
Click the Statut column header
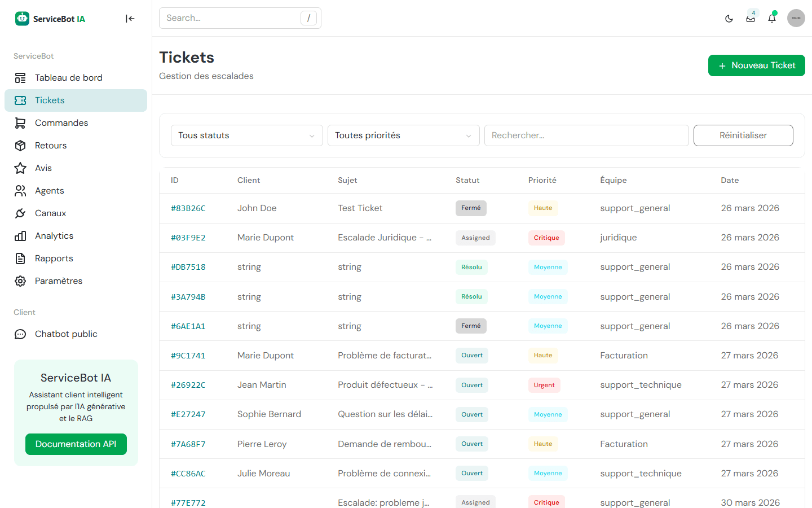[467, 180]
